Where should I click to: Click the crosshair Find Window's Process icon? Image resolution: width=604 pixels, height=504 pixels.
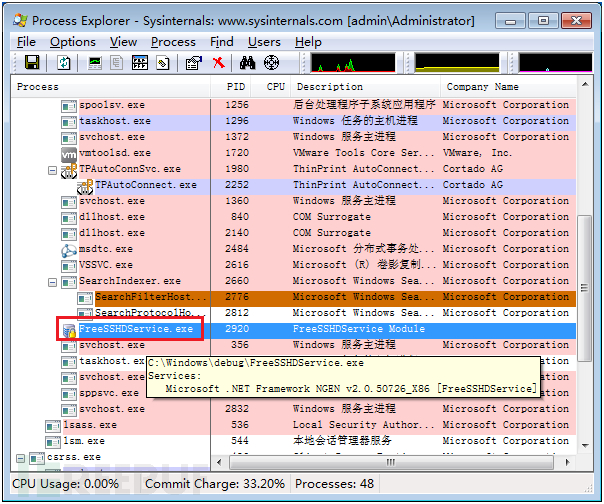tap(271, 62)
